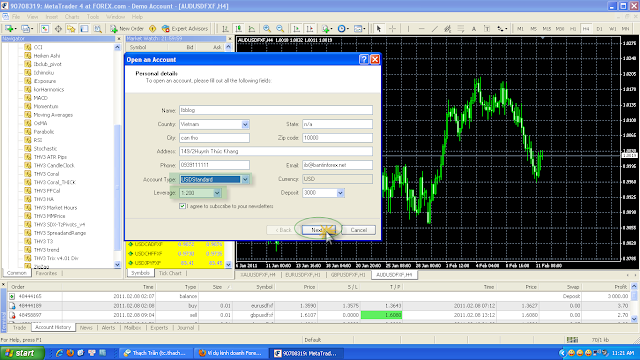
Task: Select the crosshair tool
Action: (x=392, y=29)
